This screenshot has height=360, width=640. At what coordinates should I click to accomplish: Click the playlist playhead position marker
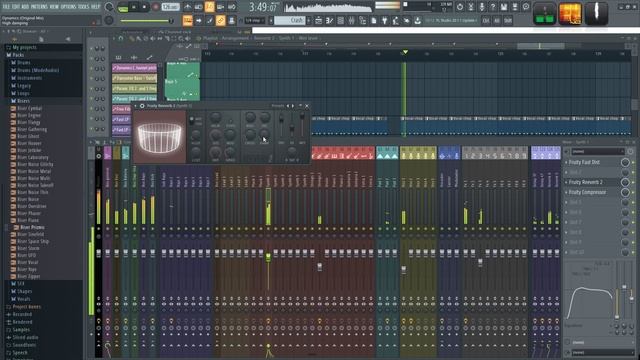(405, 52)
